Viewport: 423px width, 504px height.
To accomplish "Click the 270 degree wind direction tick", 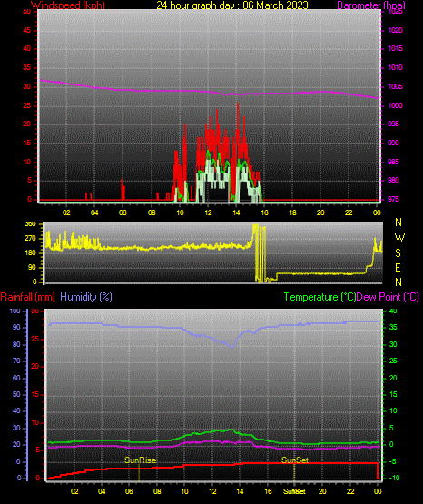I will pyautogui.click(x=30, y=239).
